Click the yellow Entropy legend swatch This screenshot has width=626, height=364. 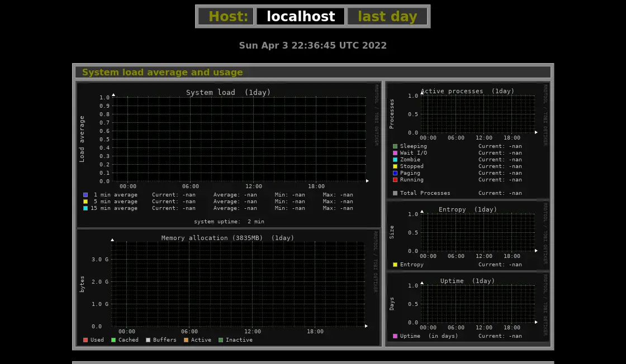395,265
